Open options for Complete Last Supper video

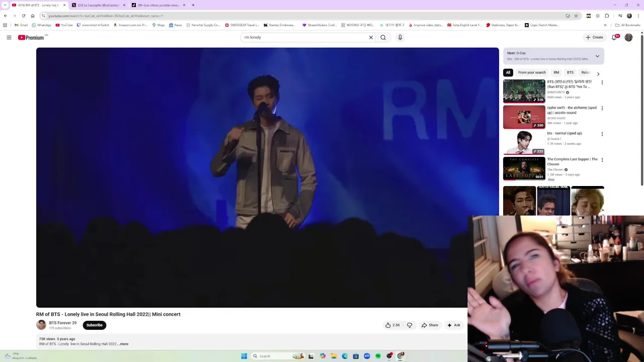602,160
